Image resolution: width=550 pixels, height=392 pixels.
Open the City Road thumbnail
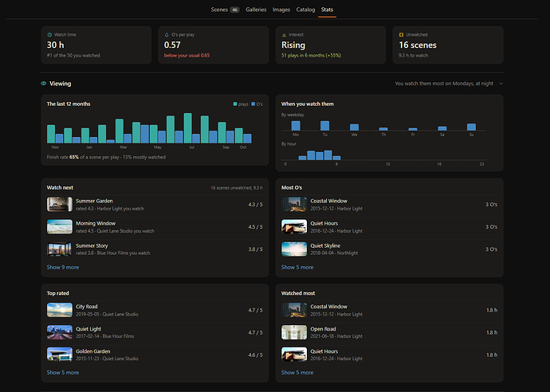pyautogui.click(x=60, y=310)
